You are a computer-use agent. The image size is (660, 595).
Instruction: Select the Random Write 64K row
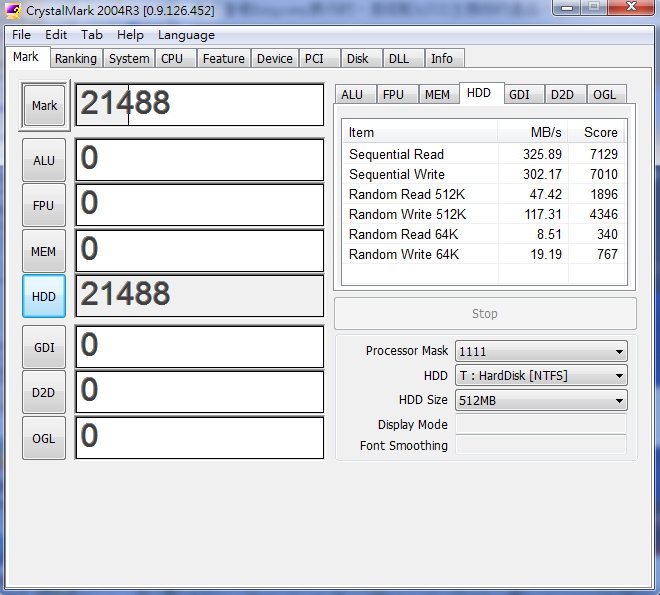pyautogui.click(x=484, y=254)
